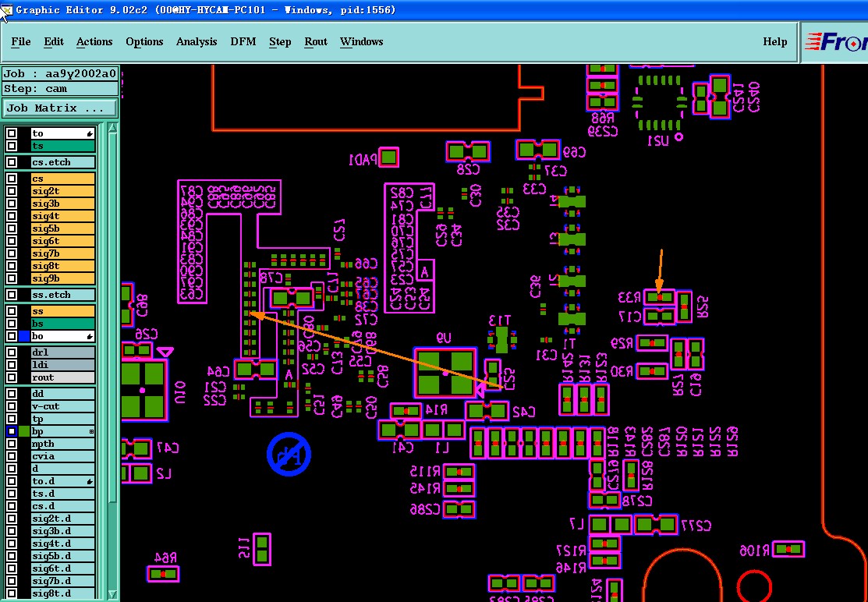Viewport: 868px width, 602px height.
Task: Click the blue prohibited symbol on the canvas
Action: (289, 455)
